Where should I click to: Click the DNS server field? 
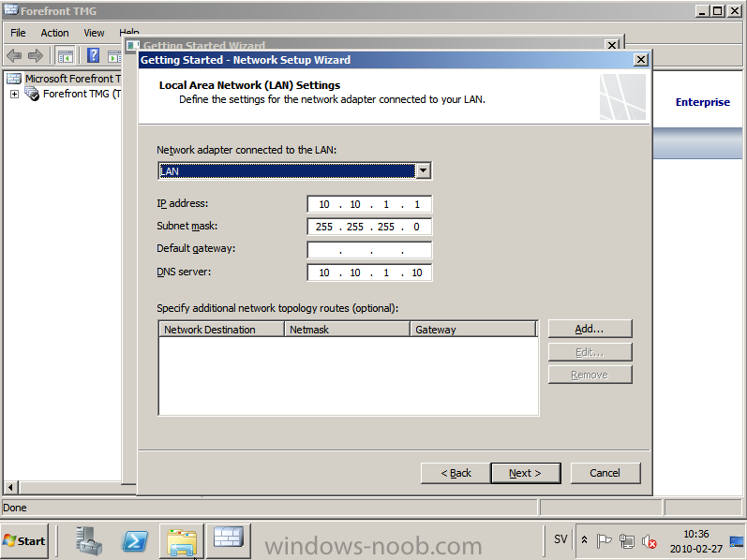369,273
